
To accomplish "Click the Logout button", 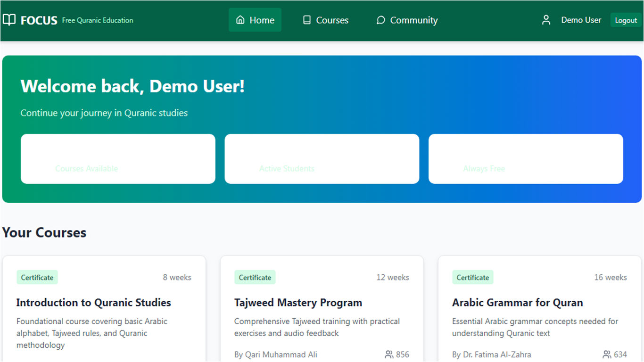I will pos(626,20).
